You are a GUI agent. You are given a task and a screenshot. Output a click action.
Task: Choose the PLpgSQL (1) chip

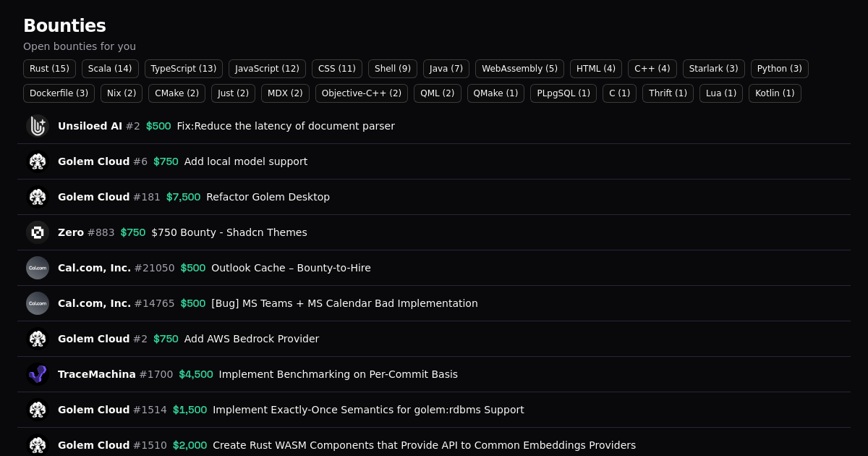pos(563,93)
